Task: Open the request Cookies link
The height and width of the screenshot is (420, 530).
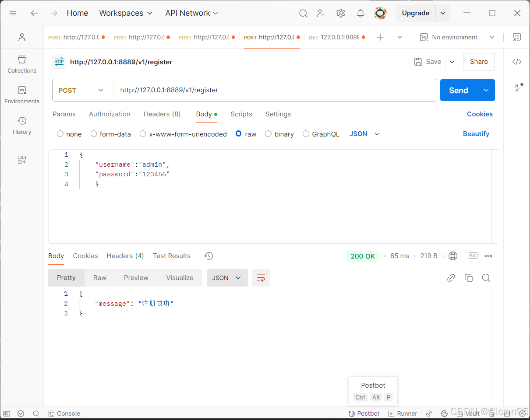Action: coord(480,114)
